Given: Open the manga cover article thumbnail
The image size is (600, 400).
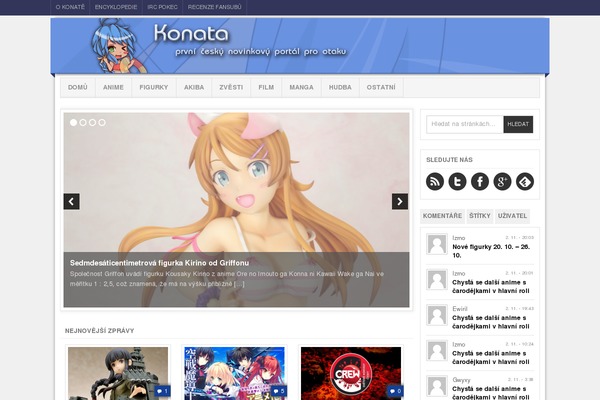Looking at the screenshot, I should tap(234, 374).
